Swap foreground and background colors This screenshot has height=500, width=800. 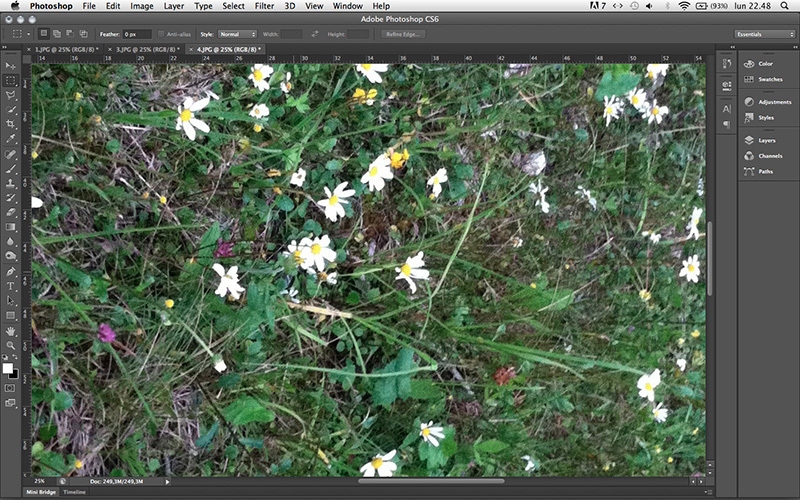click(x=15, y=357)
